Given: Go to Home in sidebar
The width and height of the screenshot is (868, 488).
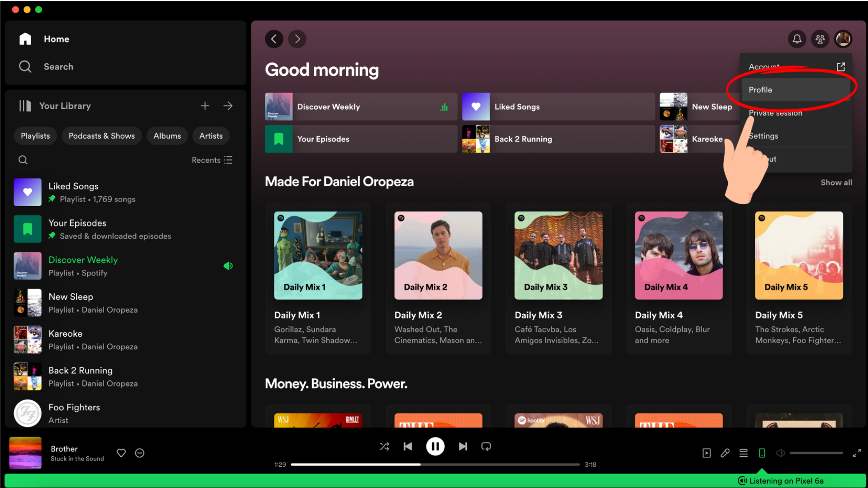Looking at the screenshot, I should (x=44, y=39).
